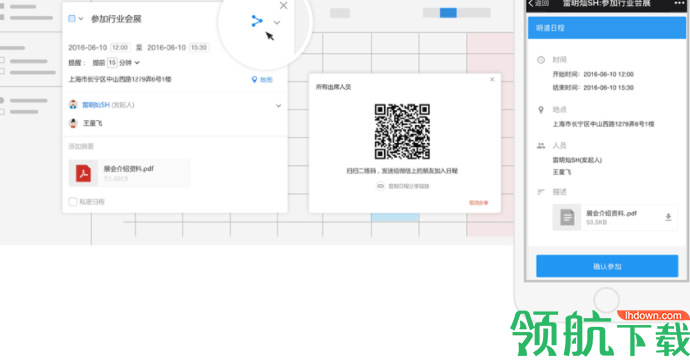
Task: Tap the grey document icon on phone
Action: point(567,217)
